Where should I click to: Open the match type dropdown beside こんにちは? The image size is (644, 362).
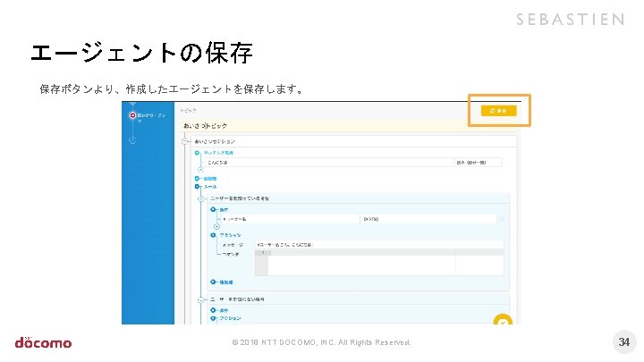tap(478, 163)
